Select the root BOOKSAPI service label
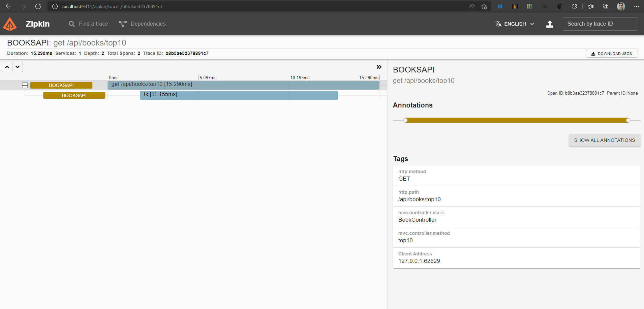644x309 pixels. [x=61, y=85]
